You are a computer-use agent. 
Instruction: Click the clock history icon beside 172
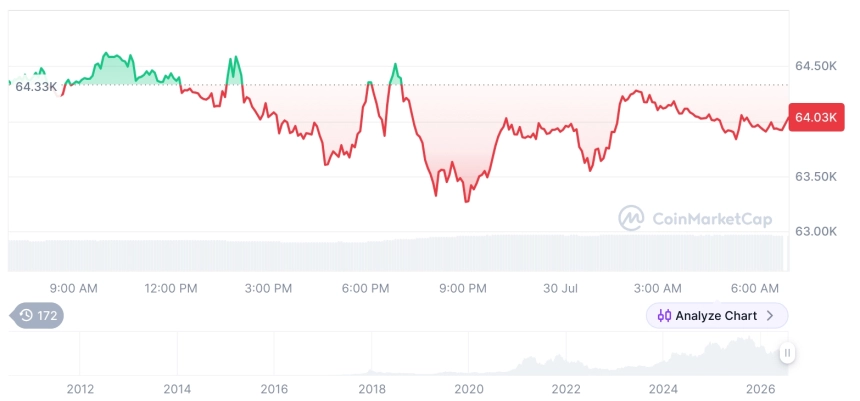point(26,315)
